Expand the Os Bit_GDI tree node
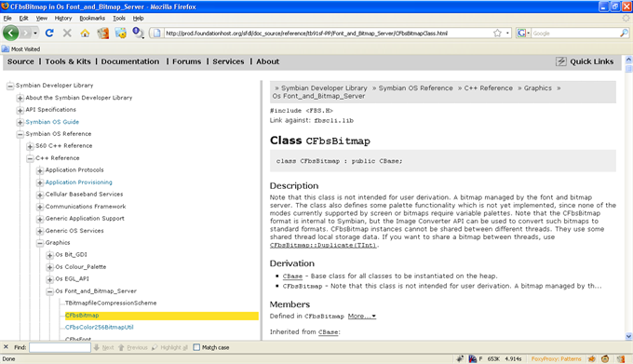This screenshot has width=633, height=364. (x=49, y=255)
